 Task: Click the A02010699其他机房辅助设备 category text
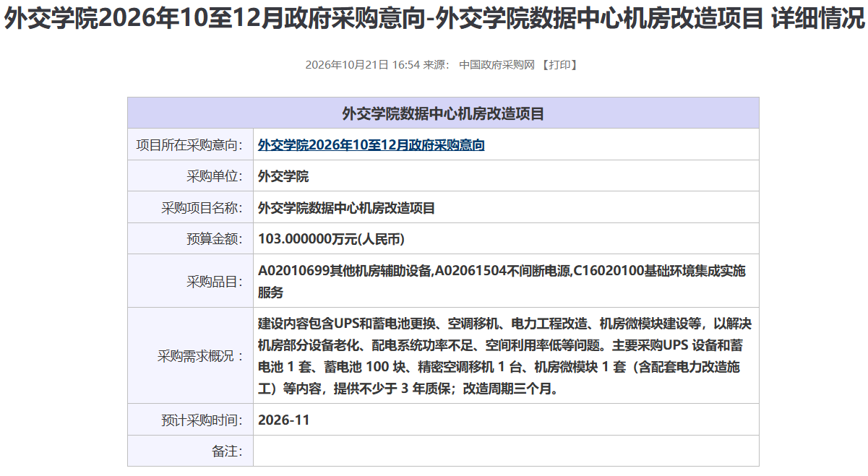(345, 272)
